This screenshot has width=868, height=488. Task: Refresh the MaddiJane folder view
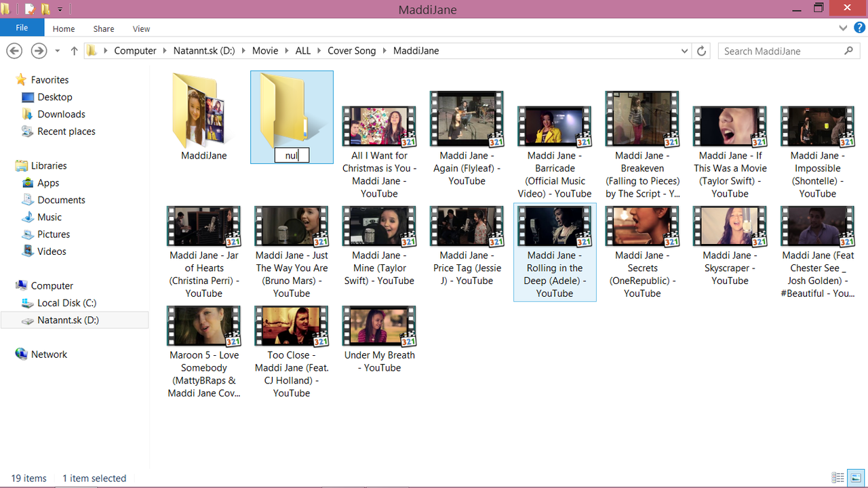tap(702, 51)
